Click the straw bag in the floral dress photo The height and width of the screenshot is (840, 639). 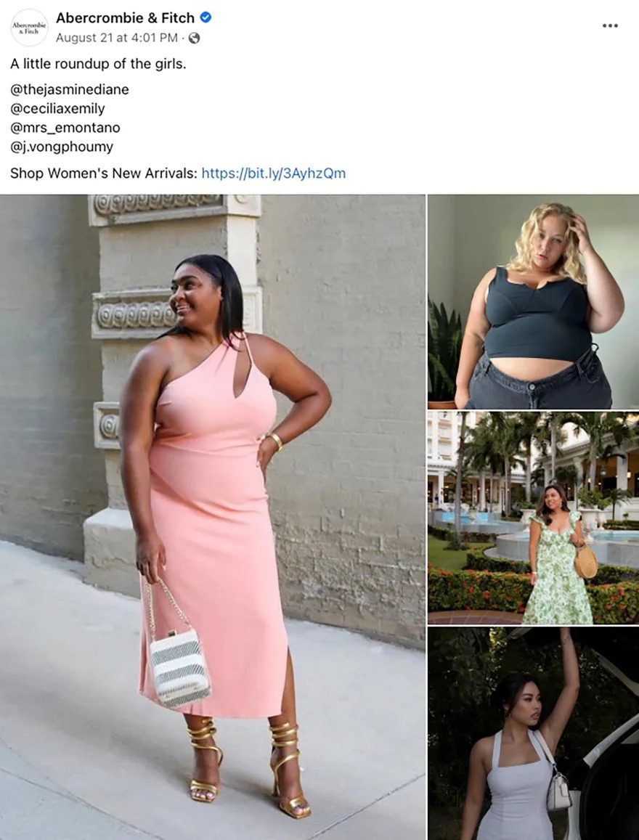pyautogui.click(x=586, y=562)
